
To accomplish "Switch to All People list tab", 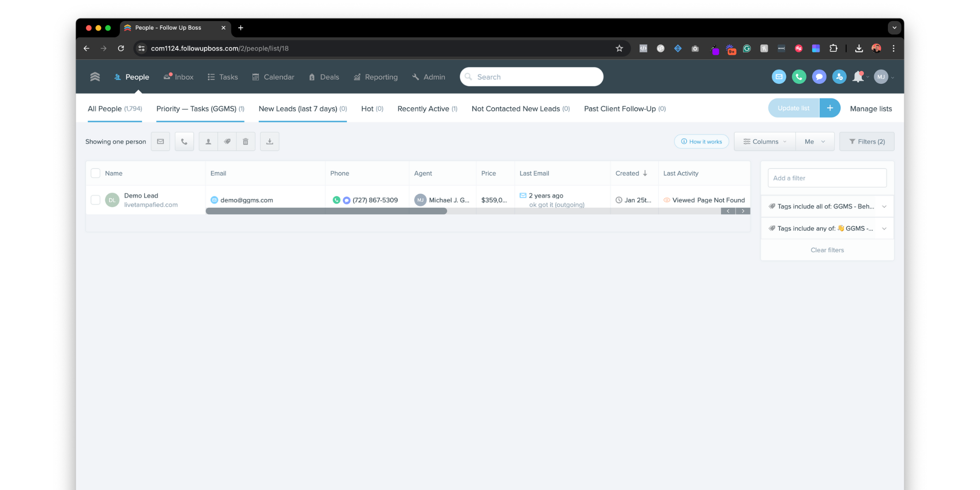I will [x=115, y=109].
